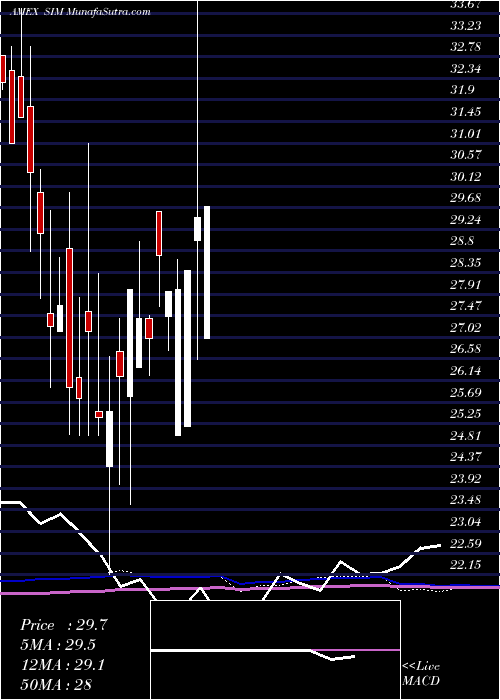Click the 31.45 price axis label

click(x=466, y=112)
